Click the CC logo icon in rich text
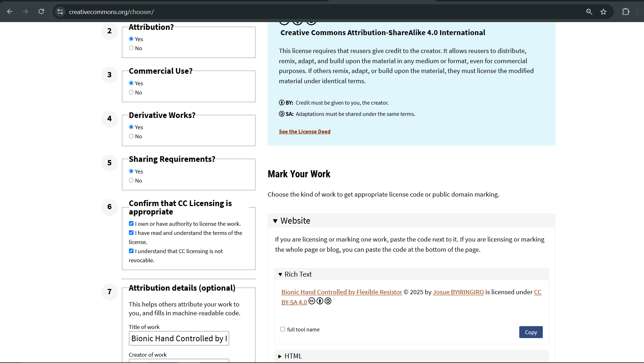The width and height of the screenshot is (644, 363). [312, 301]
